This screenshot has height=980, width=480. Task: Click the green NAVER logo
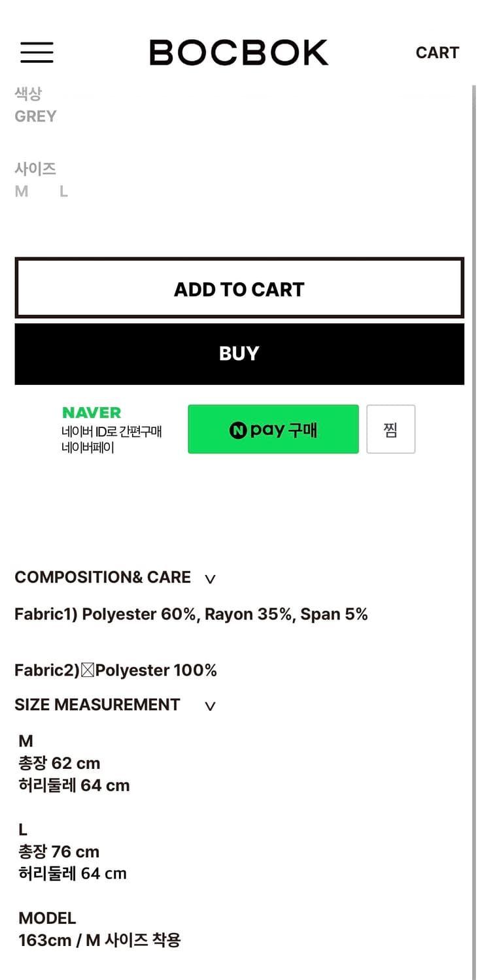(92, 413)
